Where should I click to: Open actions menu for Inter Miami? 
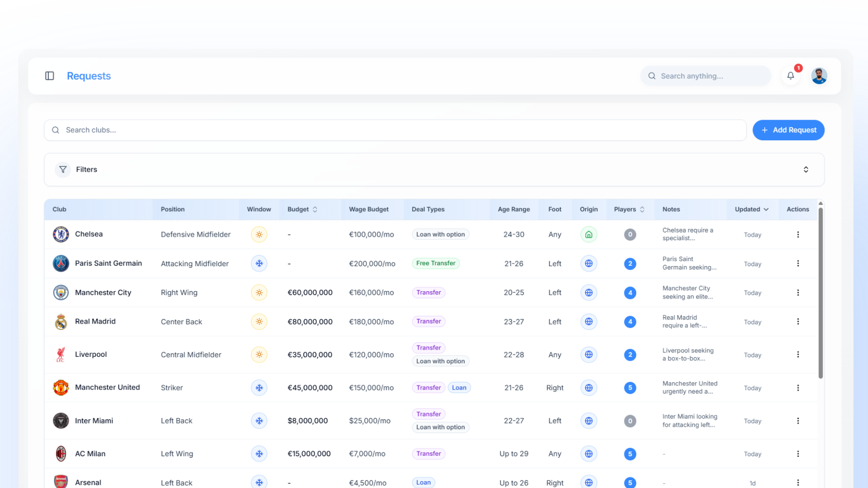click(x=797, y=421)
